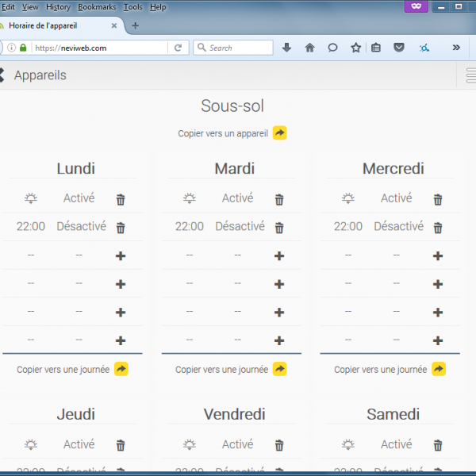Click Lundi's Copier vers une journée arrow icon
The height and width of the screenshot is (476, 476).
point(121,370)
